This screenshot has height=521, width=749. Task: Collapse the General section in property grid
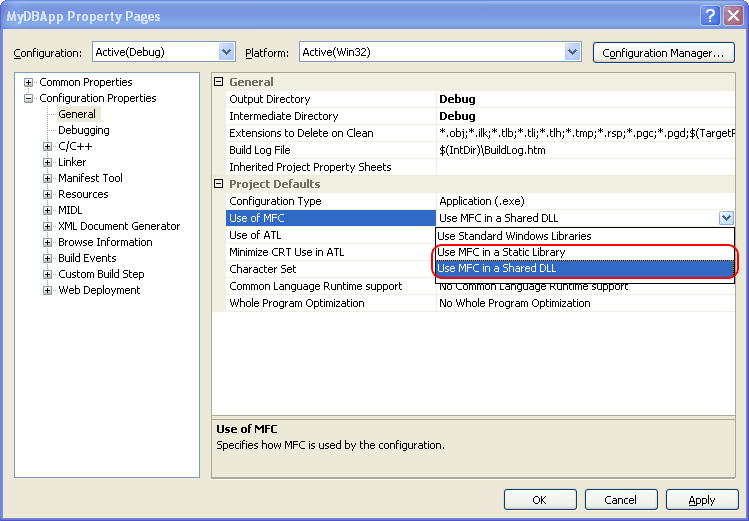pyautogui.click(x=220, y=82)
